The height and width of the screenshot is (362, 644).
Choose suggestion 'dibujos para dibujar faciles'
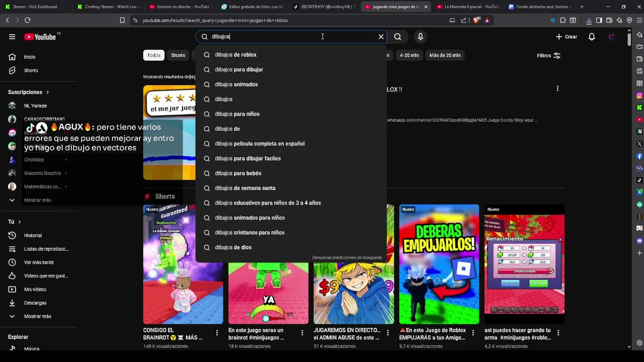point(291,158)
